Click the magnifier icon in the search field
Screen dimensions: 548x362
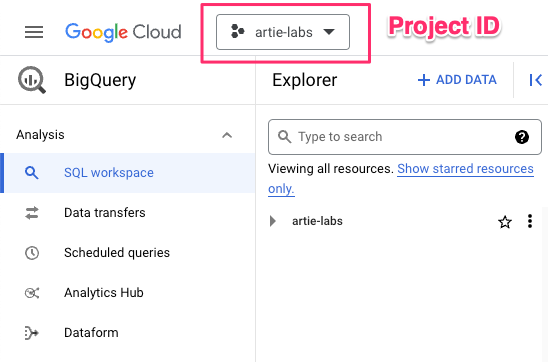pyautogui.click(x=284, y=137)
